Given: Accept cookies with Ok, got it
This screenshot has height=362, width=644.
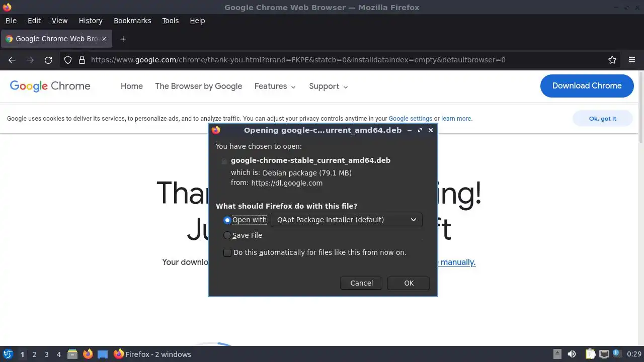Looking at the screenshot, I should click(x=602, y=119).
